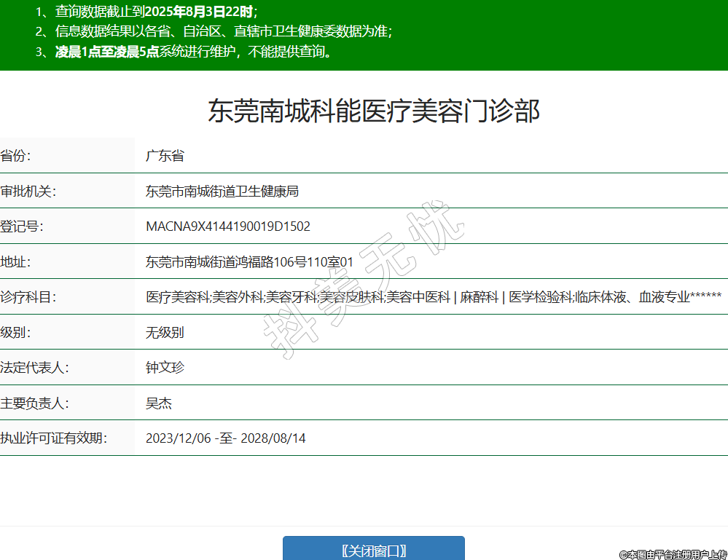Viewport: 728px width, 560px height.
Task: Click the 法定代表人 field label
Action: (34, 368)
